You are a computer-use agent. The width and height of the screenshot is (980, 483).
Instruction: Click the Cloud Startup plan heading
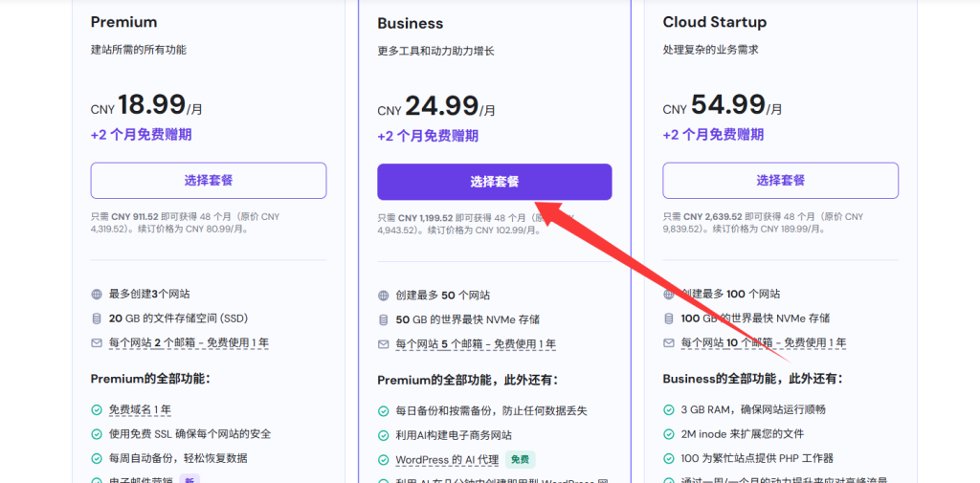click(x=714, y=22)
